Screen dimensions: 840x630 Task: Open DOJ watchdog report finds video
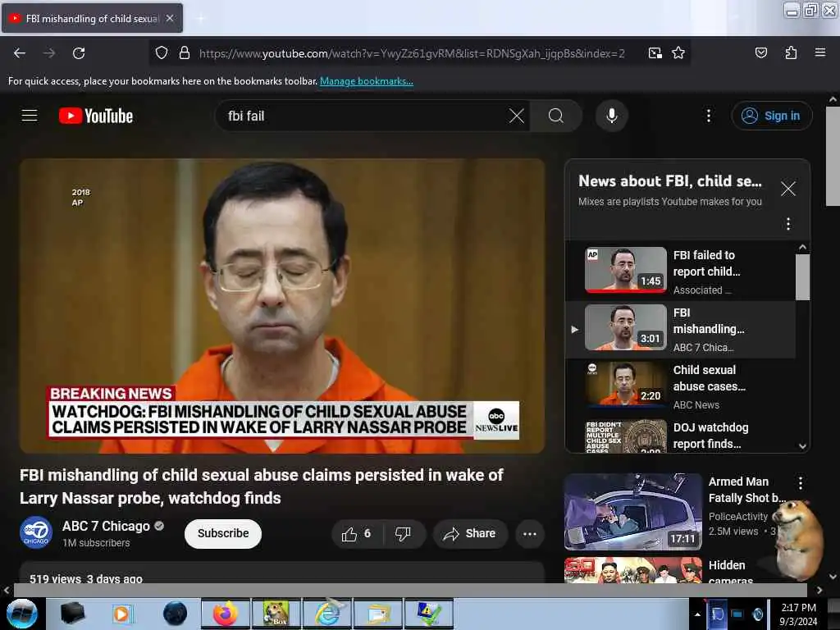tap(680, 435)
